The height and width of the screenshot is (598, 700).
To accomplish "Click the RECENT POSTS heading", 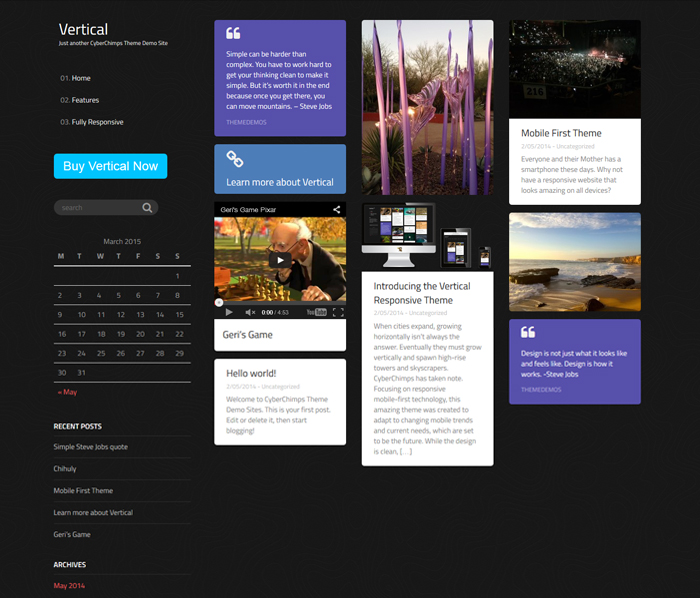I will click(78, 426).
